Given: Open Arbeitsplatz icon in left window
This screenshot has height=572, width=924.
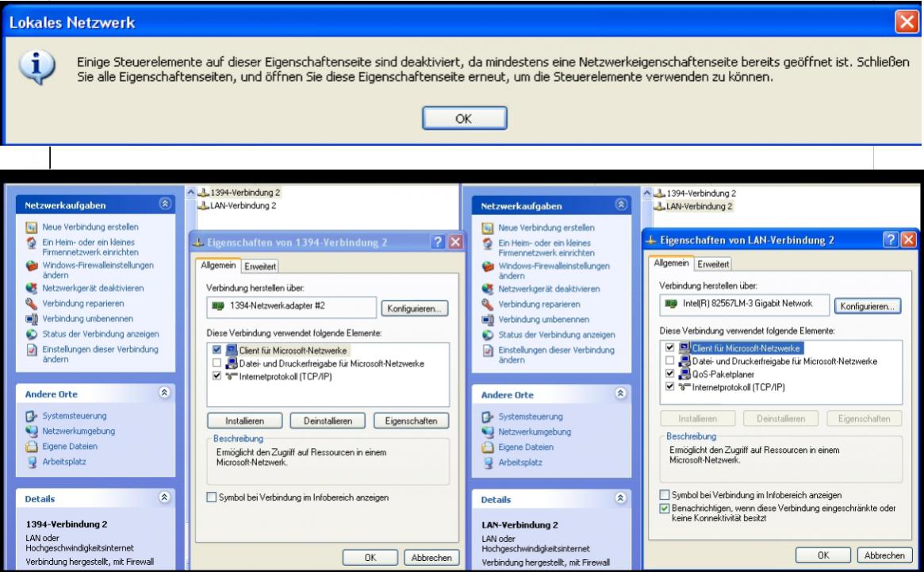Looking at the screenshot, I should pyautogui.click(x=31, y=462).
